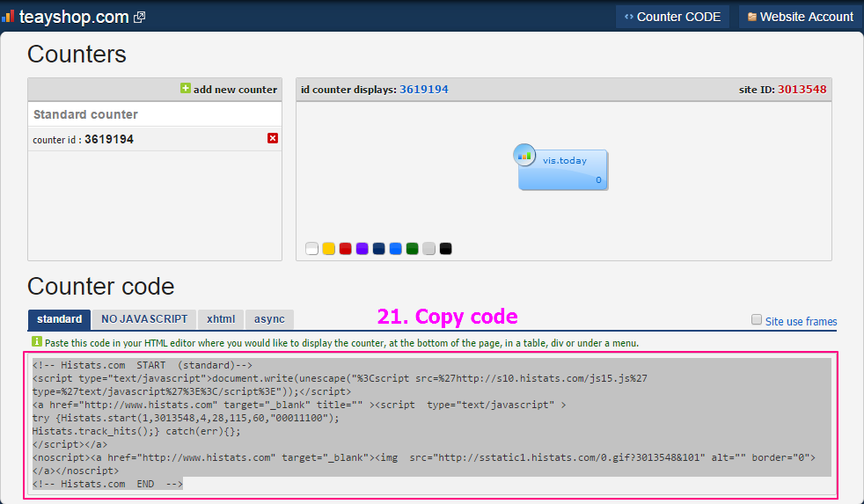Select the purple counter color swatch

[x=362, y=249]
